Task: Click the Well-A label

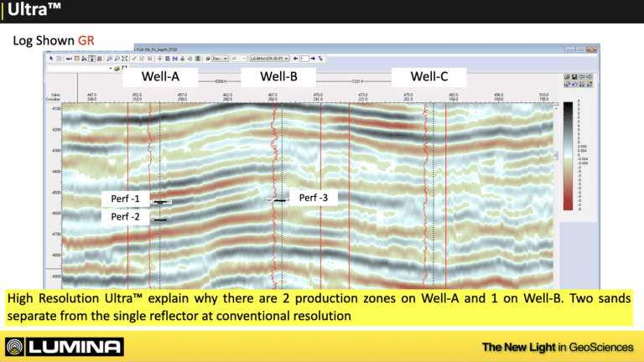Action: (x=160, y=77)
